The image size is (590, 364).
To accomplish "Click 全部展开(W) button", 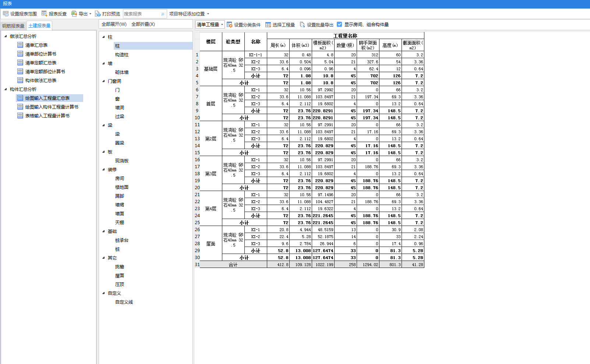I will tap(114, 24).
